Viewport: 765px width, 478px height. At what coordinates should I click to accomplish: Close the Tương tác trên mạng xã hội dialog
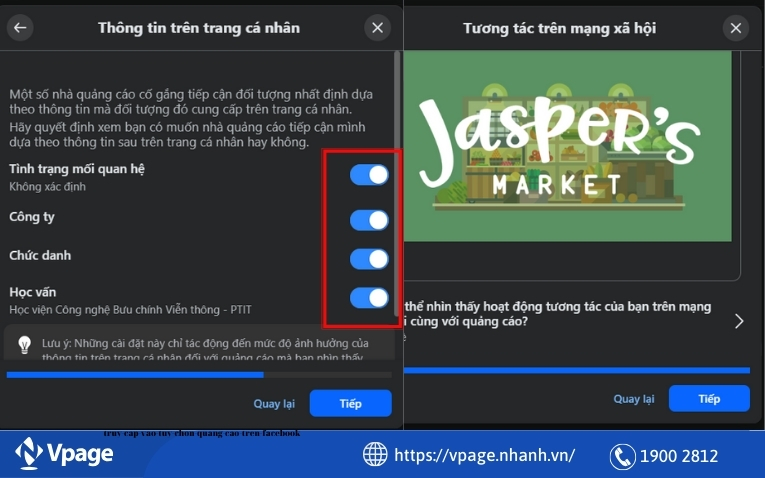click(736, 28)
